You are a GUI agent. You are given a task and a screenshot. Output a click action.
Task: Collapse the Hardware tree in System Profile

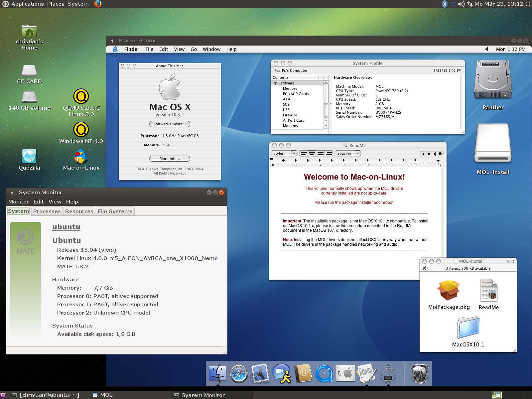pos(275,83)
